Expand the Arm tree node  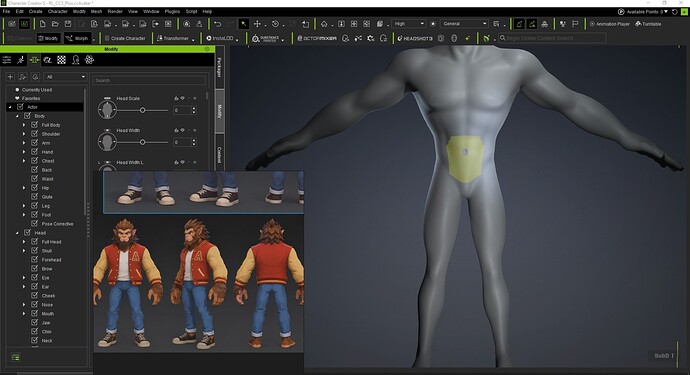click(24, 143)
